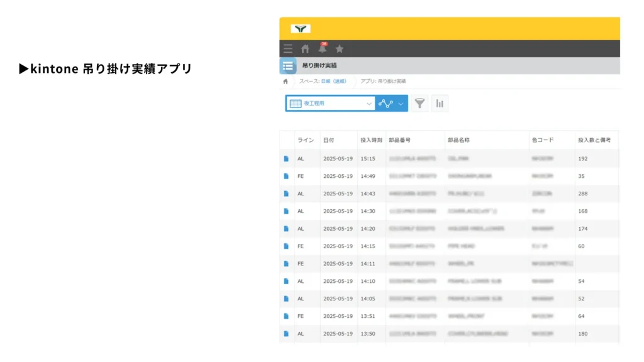Image resolution: width=644 pixels, height=362 pixels.
Task: Open the filter funnel icon
Action: point(419,104)
